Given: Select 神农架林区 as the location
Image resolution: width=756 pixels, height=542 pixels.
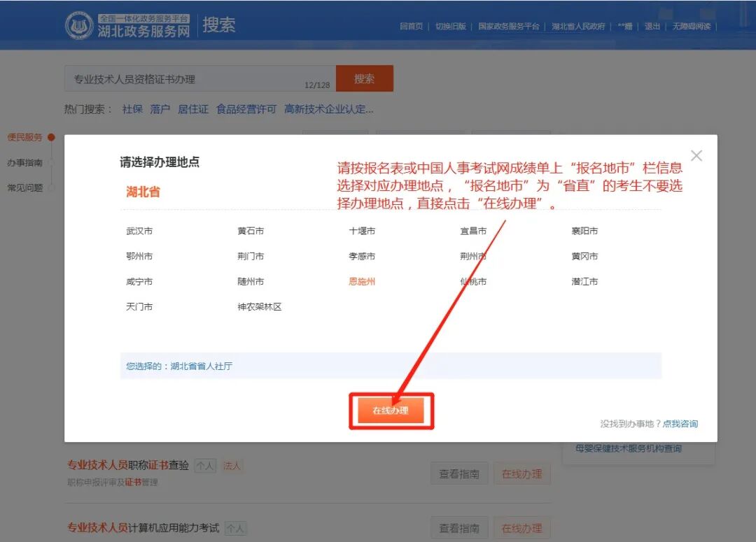Looking at the screenshot, I should coord(260,307).
